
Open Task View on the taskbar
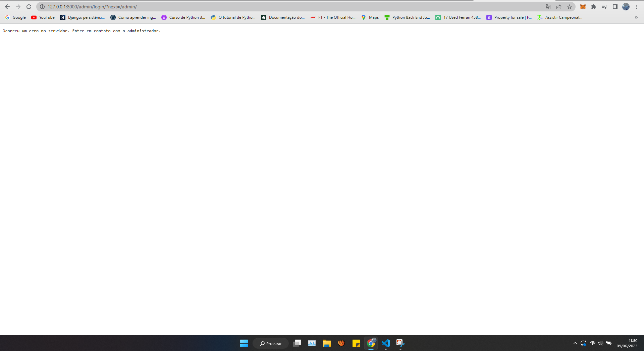coord(297,343)
